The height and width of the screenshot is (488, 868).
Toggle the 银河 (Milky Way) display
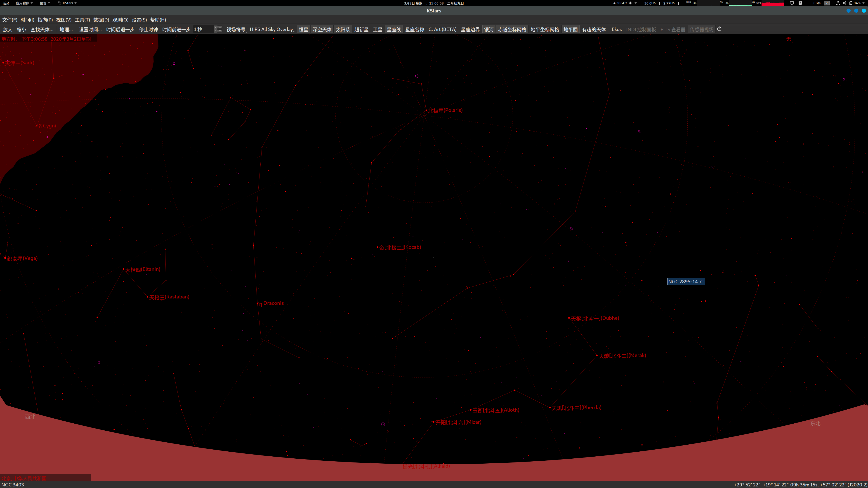[488, 29]
